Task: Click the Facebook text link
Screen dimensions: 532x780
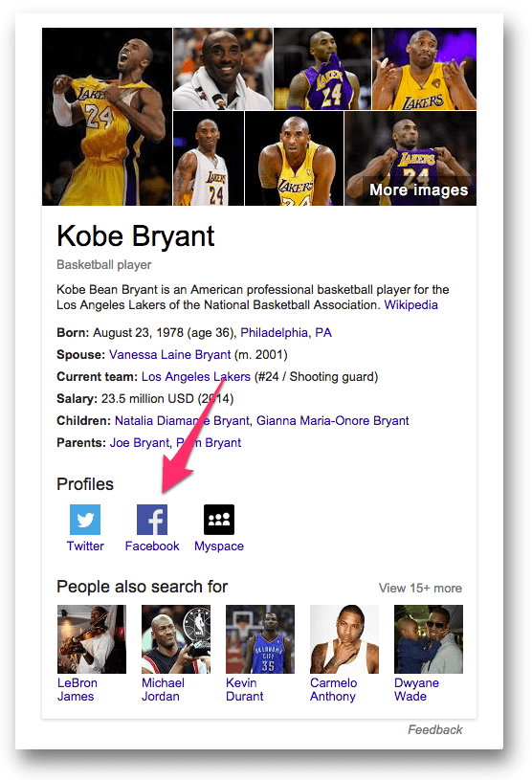Action: point(152,546)
